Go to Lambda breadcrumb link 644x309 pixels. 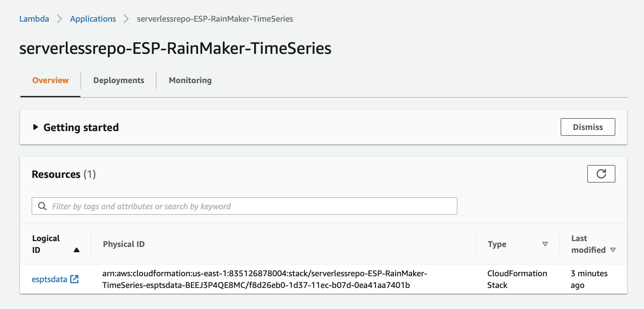point(34,19)
